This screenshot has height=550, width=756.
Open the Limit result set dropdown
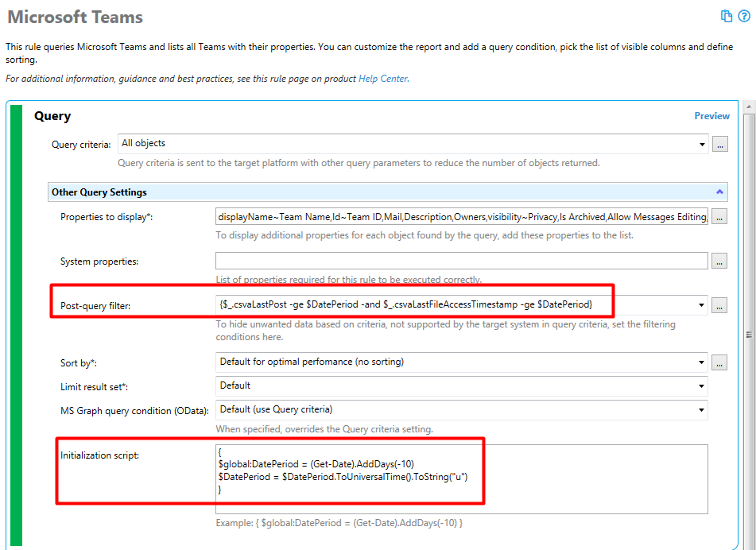coord(461,385)
